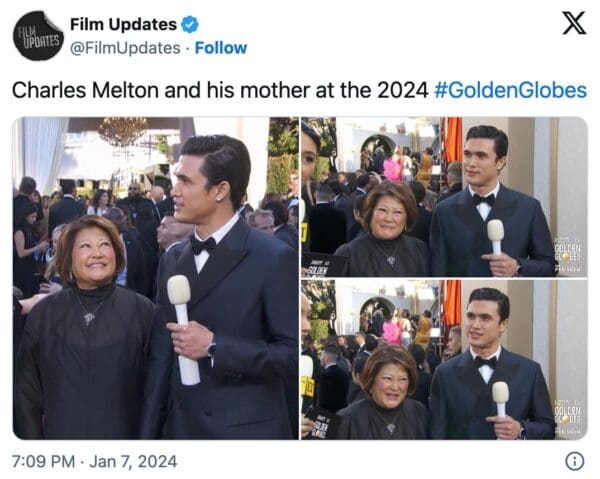600x479 pixels.
Task: Open the top-right photo
Action: coord(444,196)
